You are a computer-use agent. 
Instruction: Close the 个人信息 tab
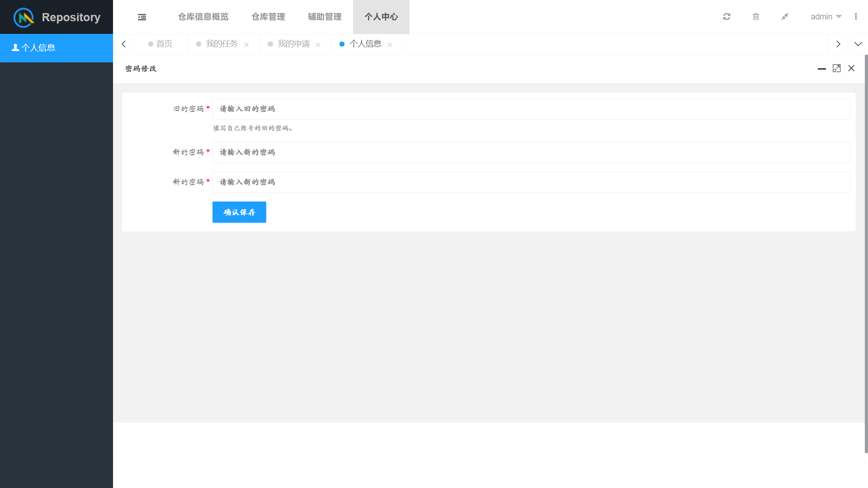click(x=390, y=45)
